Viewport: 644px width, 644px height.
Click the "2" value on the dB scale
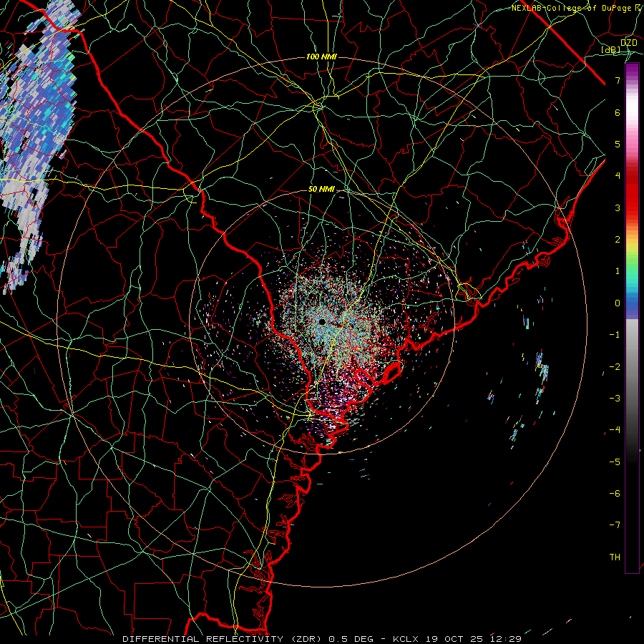(618, 240)
